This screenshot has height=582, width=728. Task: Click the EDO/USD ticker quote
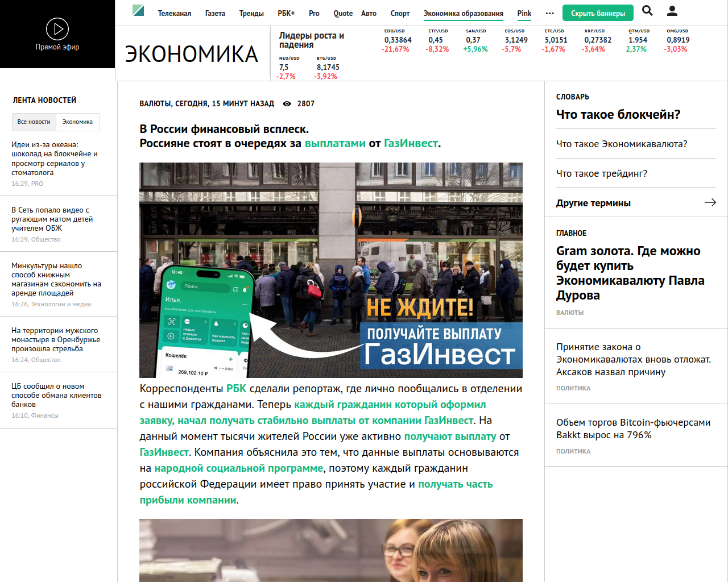point(396,40)
